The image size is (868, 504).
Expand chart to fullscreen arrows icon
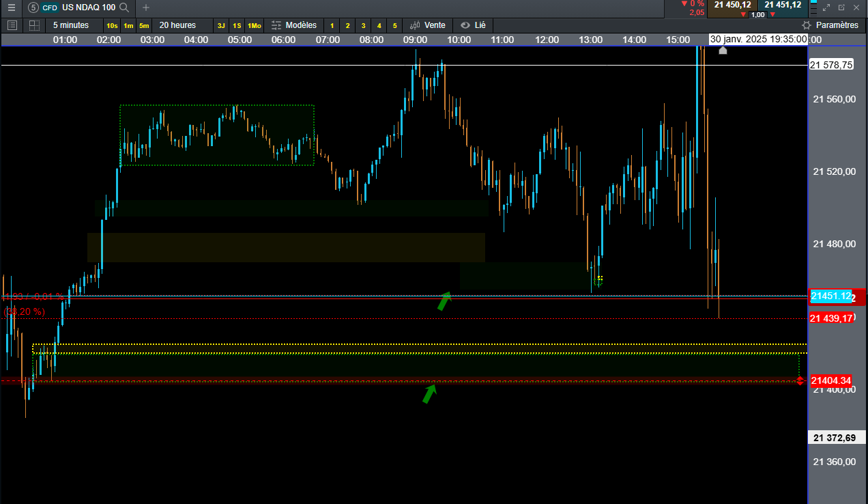pyautogui.click(x=826, y=8)
